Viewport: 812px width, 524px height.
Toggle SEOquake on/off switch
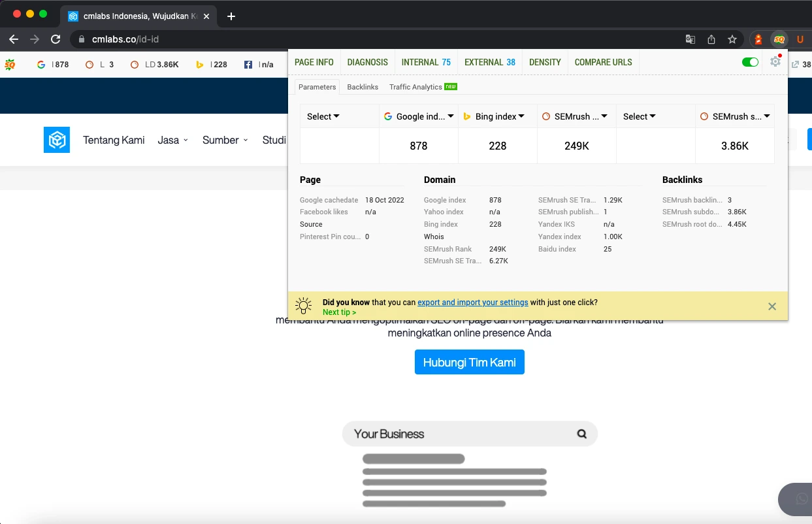point(750,62)
